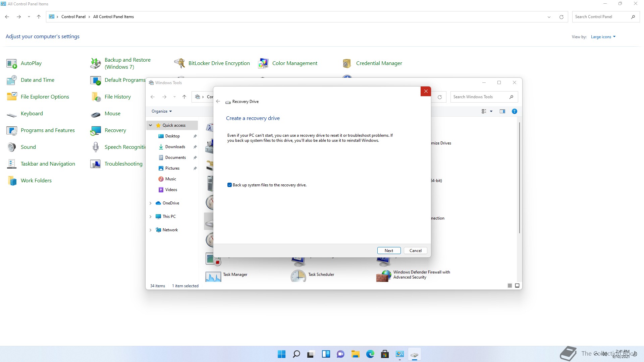Open Organize dropdown in Windows Tools
This screenshot has height=362, width=644.
pyautogui.click(x=162, y=111)
